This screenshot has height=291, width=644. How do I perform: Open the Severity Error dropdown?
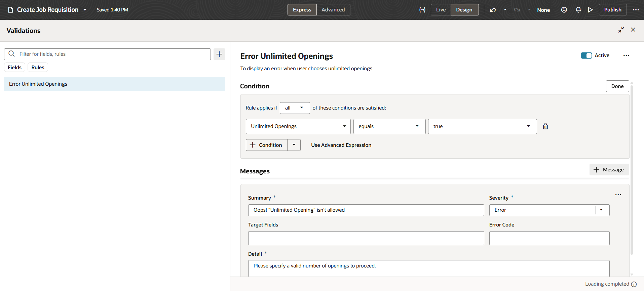point(549,210)
